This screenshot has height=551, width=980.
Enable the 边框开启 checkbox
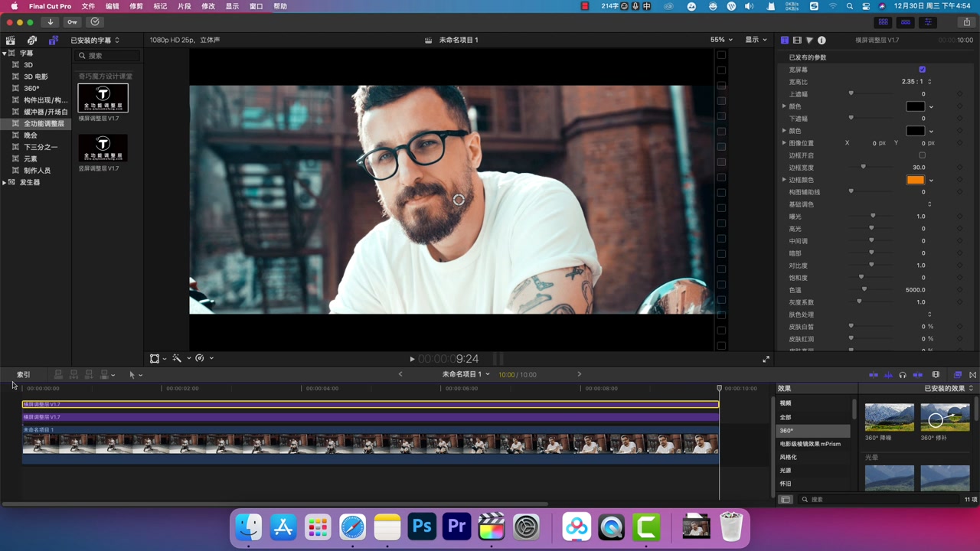coord(922,155)
